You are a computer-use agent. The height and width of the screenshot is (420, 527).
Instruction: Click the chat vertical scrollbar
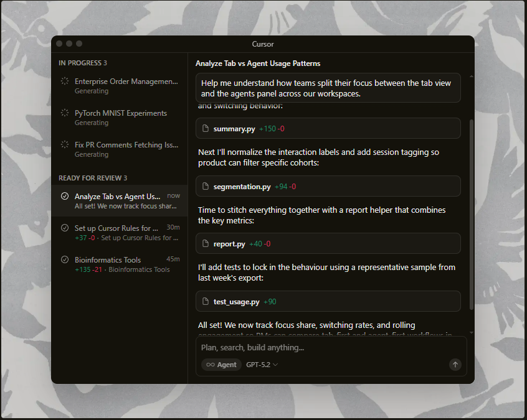471,212
